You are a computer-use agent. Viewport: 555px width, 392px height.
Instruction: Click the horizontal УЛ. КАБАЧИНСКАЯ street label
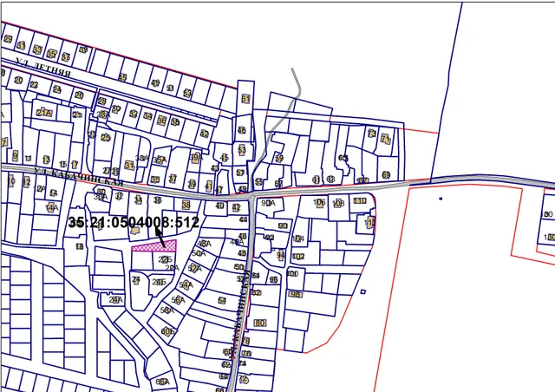(x=79, y=177)
